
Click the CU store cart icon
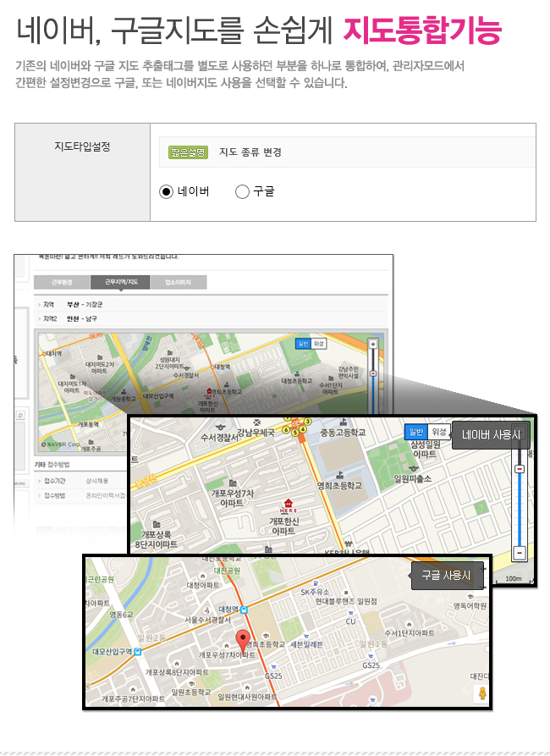351,613
